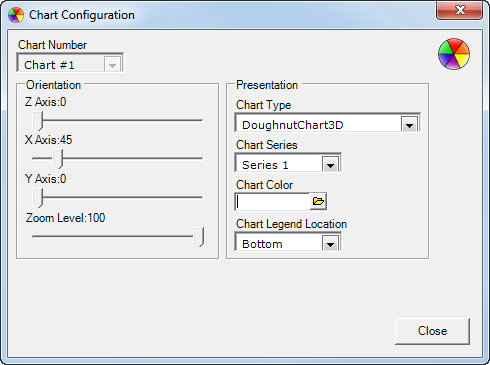This screenshot has height=365, width=490.
Task: Click the Close button
Action: coord(432,331)
